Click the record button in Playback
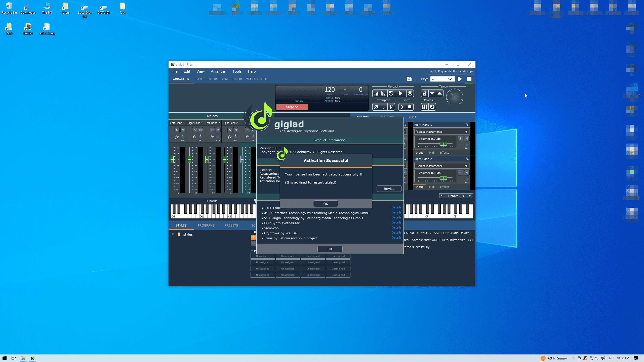 pos(410,94)
